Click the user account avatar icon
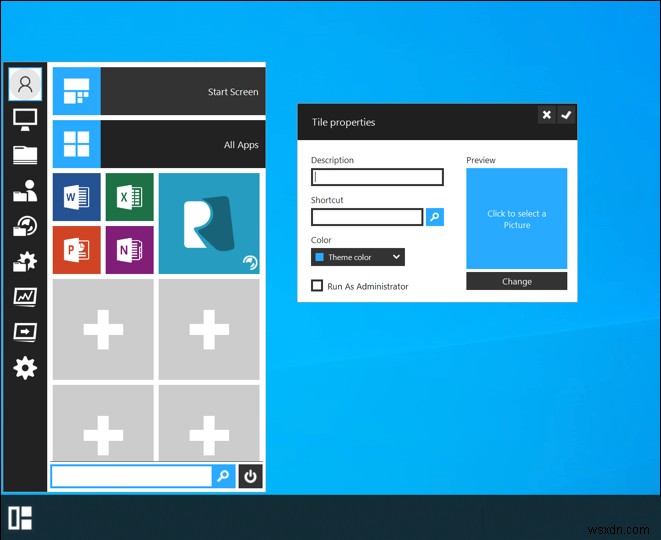 tap(25, 84)
